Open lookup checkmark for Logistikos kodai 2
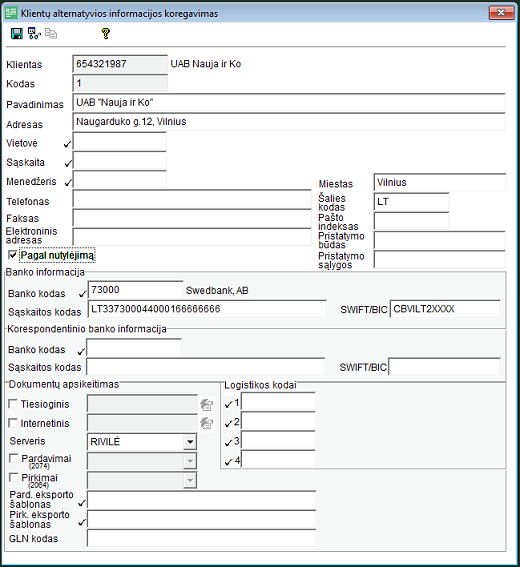This screenshot has height=567, width=520. pyautogui.click(x=228, y=423)
